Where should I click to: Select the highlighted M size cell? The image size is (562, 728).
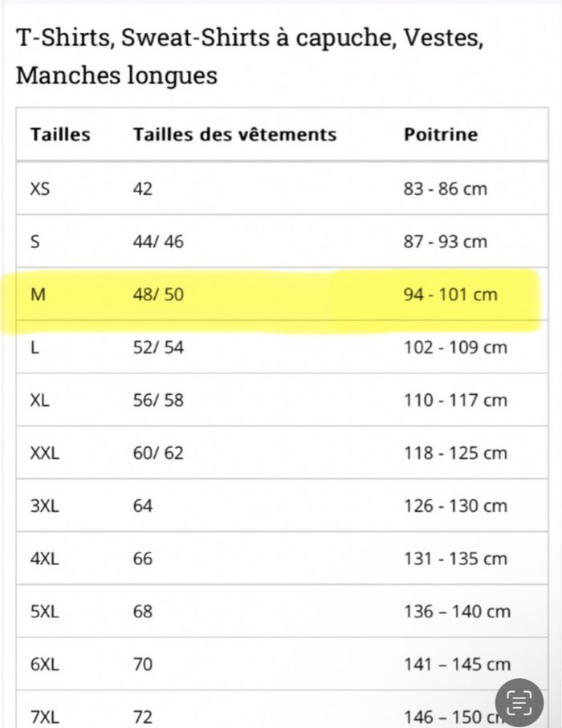click(x=39, y=295)
